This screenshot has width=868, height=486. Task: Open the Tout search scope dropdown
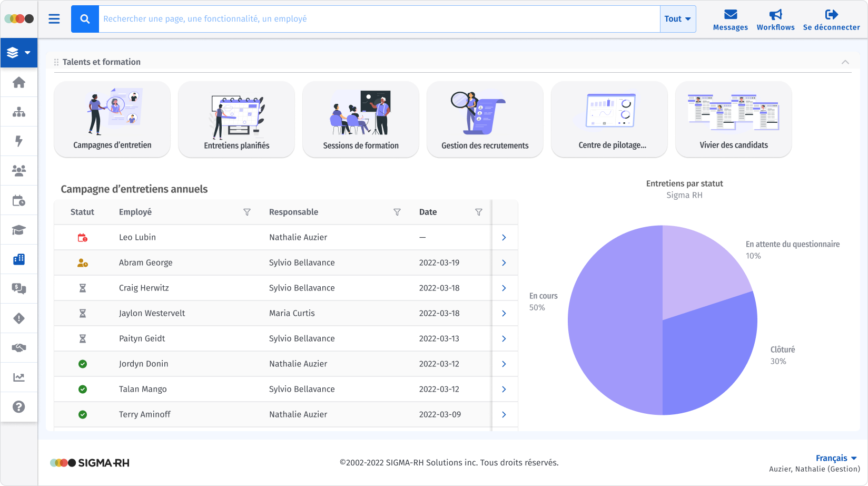coord(678,18)
